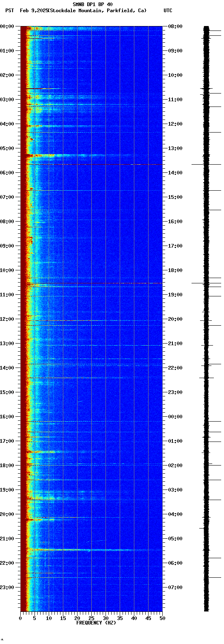Click the FREQUENCY (HZ) axis label
Screen dimensions: 224x644
tap(96, 623)
